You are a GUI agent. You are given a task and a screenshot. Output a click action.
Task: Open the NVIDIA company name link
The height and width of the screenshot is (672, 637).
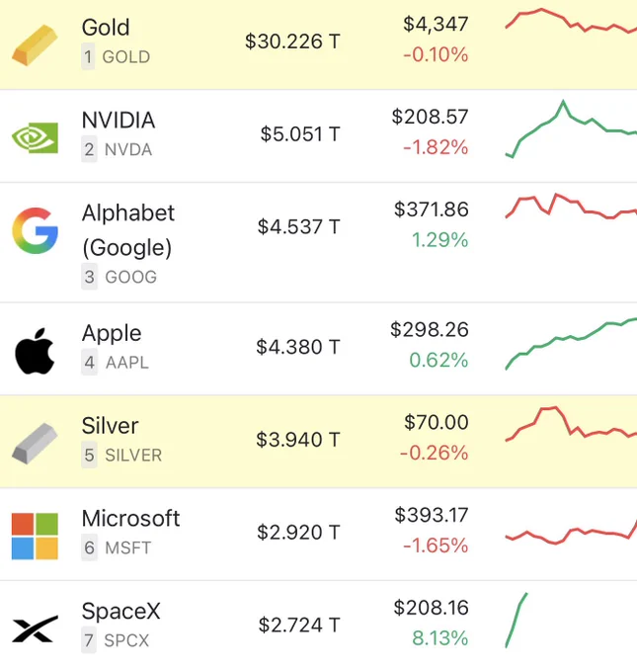point(119,120)
